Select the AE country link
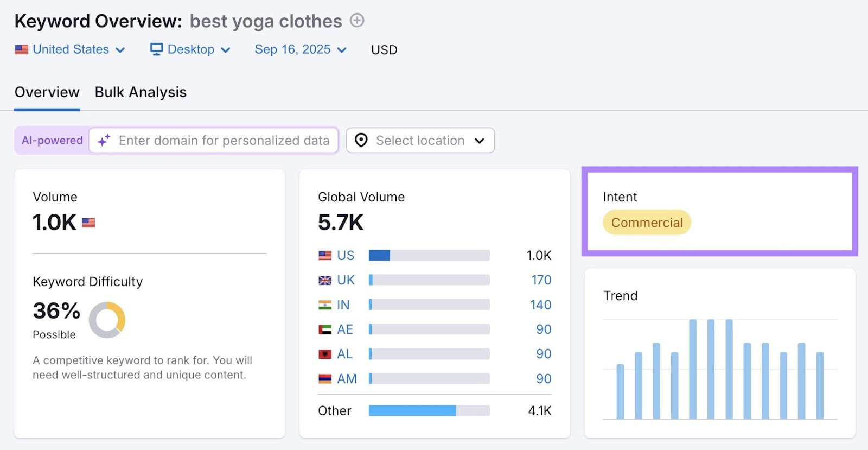This screenshot has width=868, height=450. (344, 329)
